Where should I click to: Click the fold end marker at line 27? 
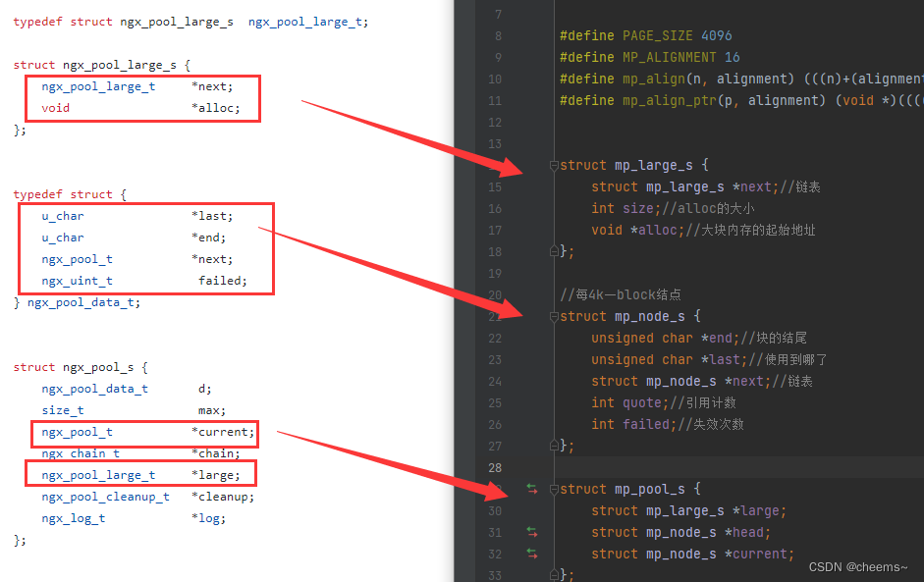click(x=554, y=446)
